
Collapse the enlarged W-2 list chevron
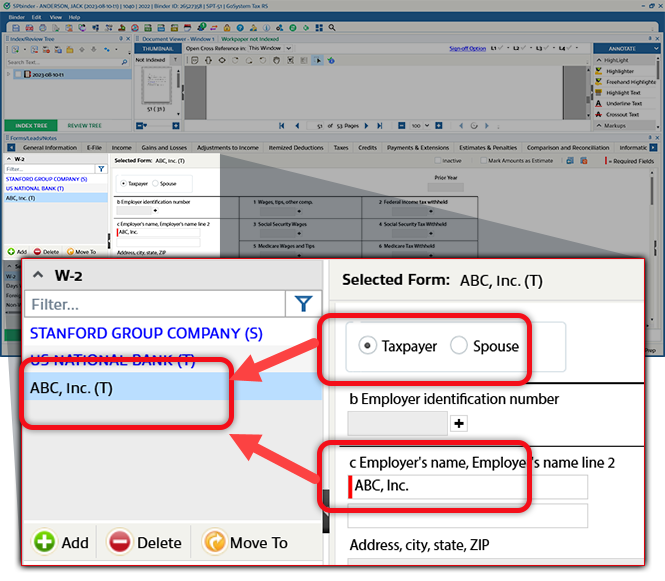[38, 275]
